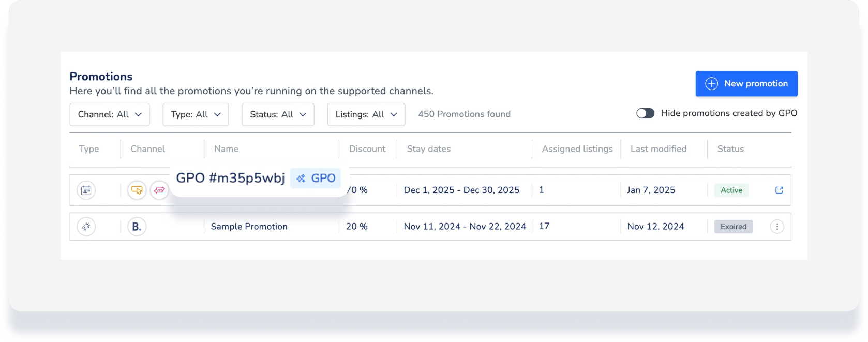Click the Active status badge
868x342 pixels.
point(731,190)
